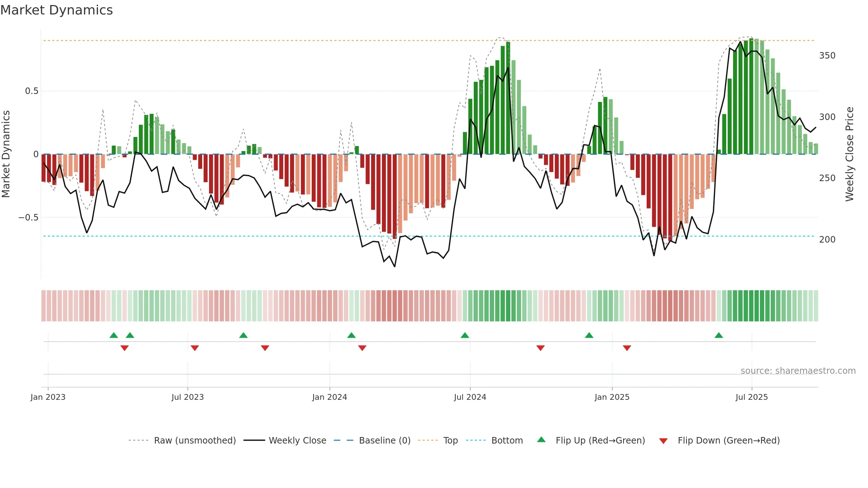Screen dimensions: 868x488
Task: Toggle the Raw (unsmoothed) legend entry
Action: tap(182, 440)
